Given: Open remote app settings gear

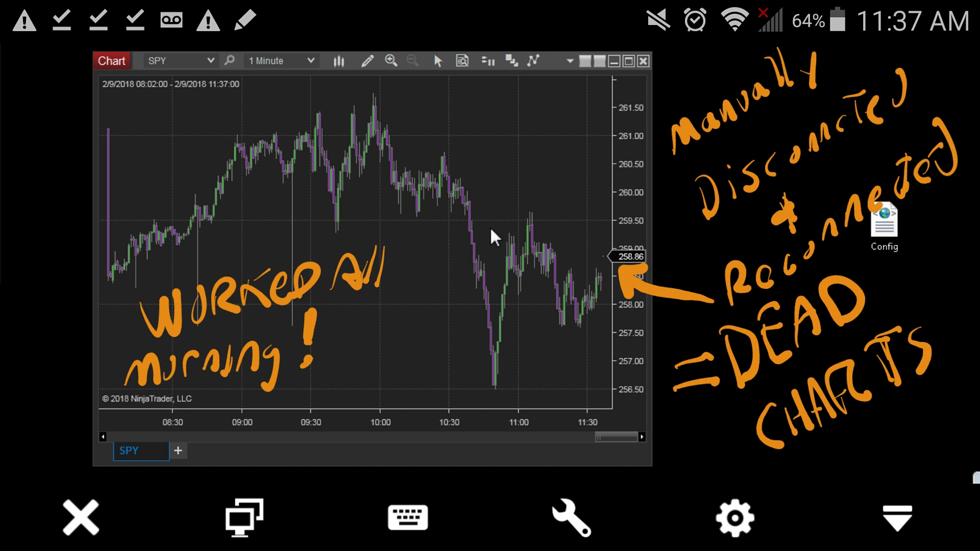Looking at the screenshot, I should click(x=734, y=518).
